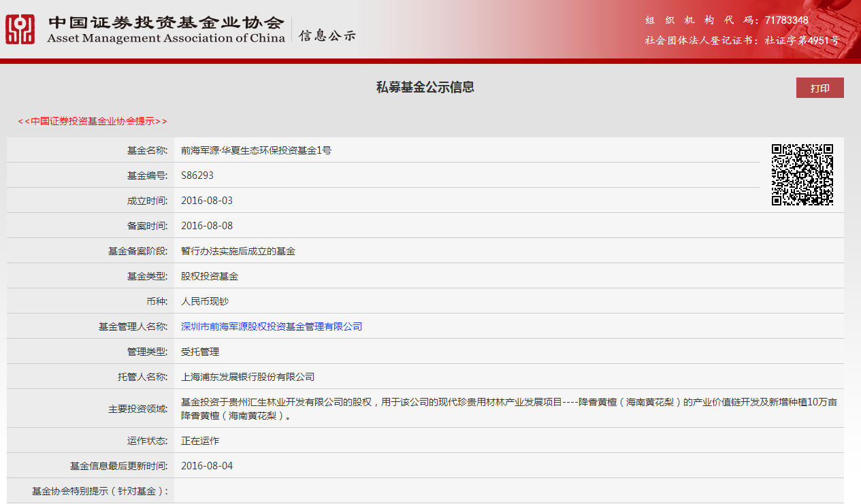
Task: Select fund type value 股权投资基金
Action: 210,276
